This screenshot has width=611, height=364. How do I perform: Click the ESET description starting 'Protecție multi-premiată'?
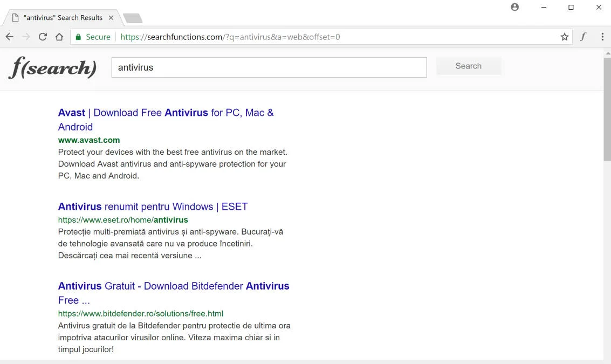pos(170,244)
